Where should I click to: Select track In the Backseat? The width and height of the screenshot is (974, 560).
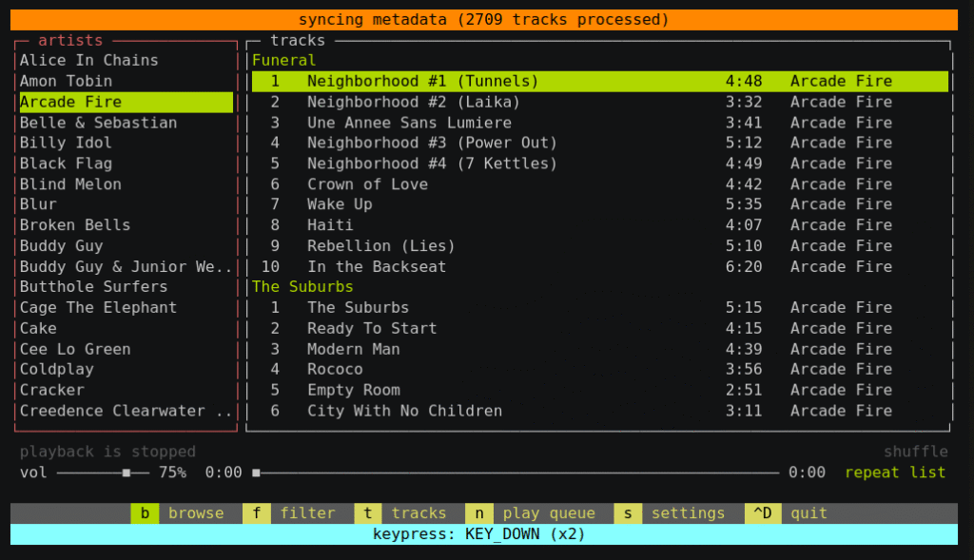coord(600,266)
